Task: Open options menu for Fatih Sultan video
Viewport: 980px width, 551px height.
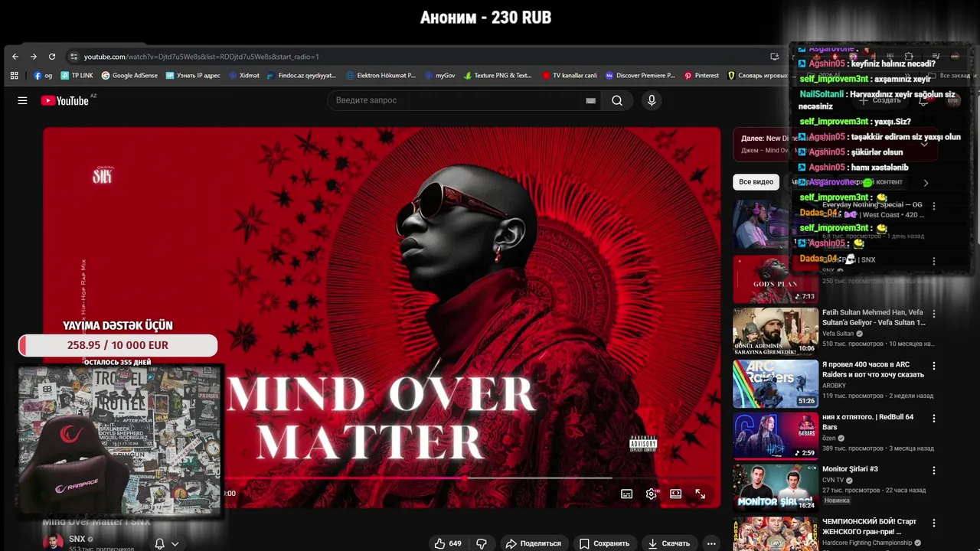Action: 933,314
